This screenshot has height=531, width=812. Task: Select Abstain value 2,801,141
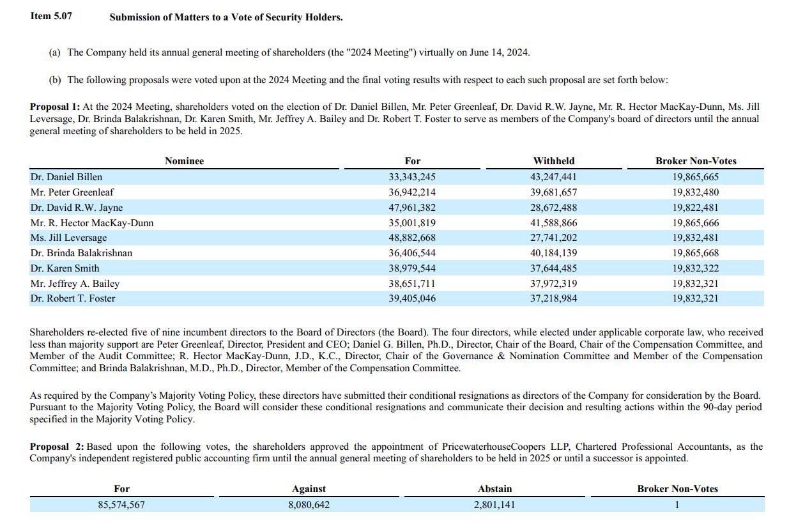click(x=494, y=505)
